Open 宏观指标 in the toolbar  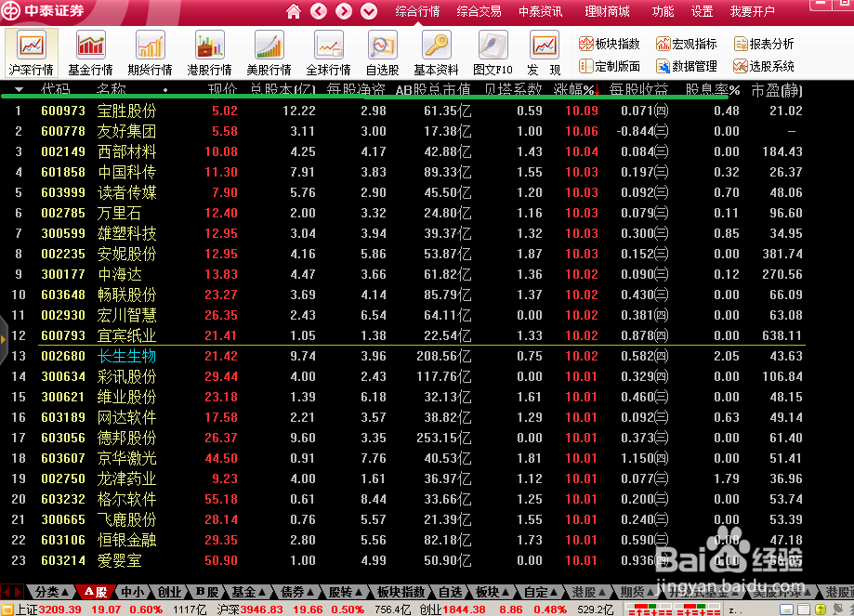687,44
